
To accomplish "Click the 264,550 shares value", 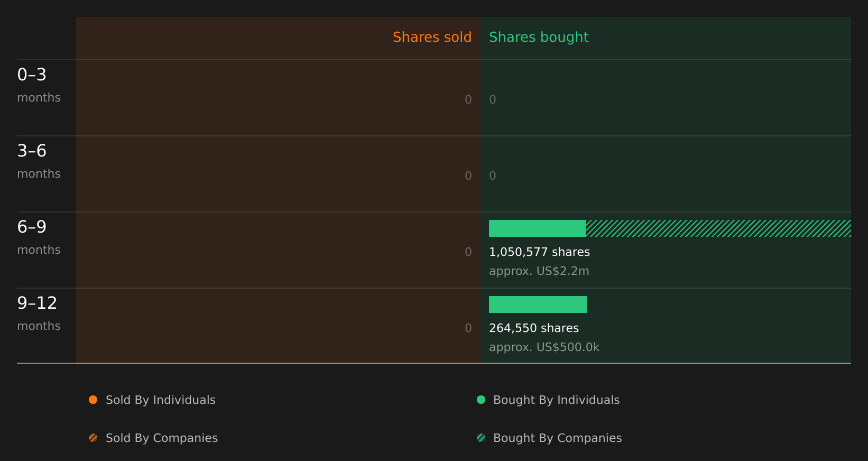I will coord(534,328).
